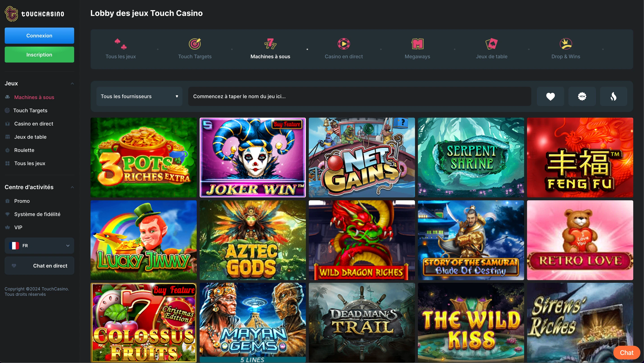The height and width of the screenshot is (363, 644).
Task: Click the Casino en direct play icon
Action: point(344,44)
